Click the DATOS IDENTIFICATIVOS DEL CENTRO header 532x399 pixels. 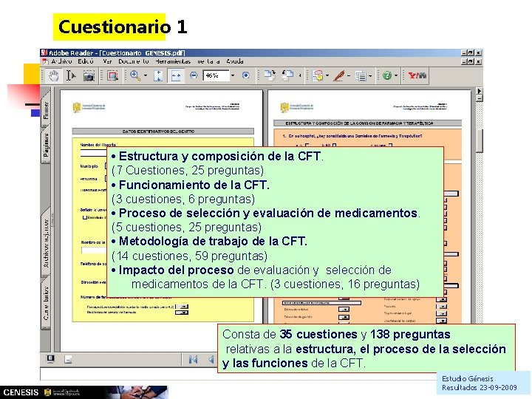[x=163, y=132]
